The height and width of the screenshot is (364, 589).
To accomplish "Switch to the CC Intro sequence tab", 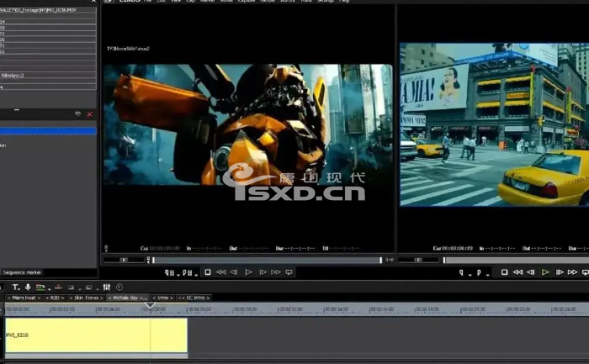I will pyautogui.click(x=194, y=298).
